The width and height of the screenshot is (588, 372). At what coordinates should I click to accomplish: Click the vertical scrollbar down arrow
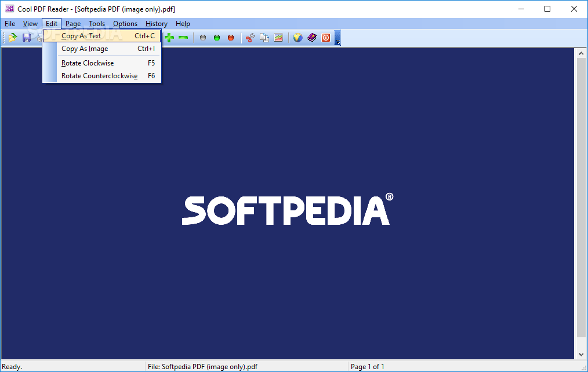point(581,355)
